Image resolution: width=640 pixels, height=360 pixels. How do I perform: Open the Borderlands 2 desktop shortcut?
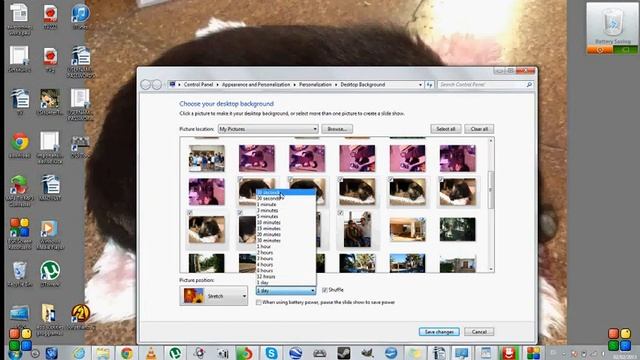tap(80, 317)
